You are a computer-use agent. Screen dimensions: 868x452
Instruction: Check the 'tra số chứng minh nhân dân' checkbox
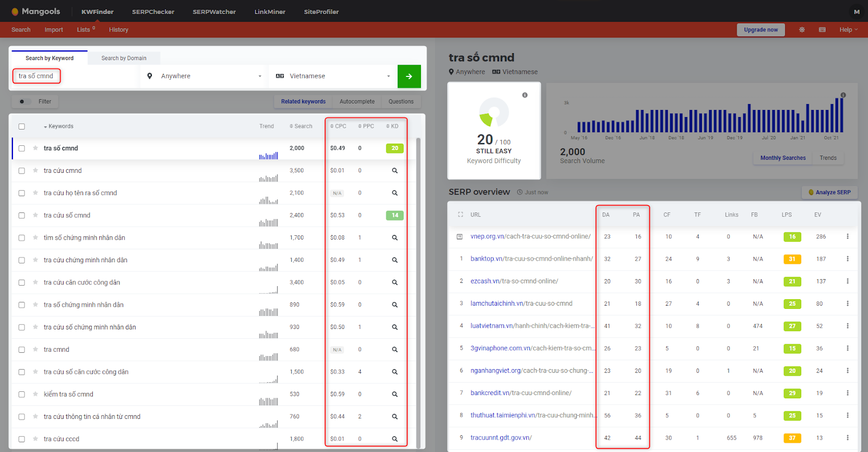22,305
